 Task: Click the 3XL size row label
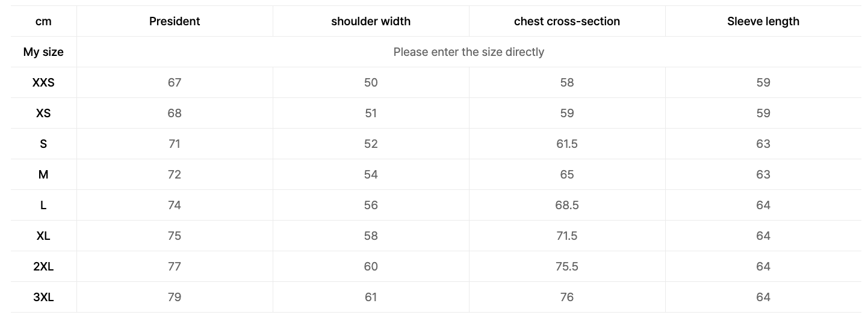43,298
